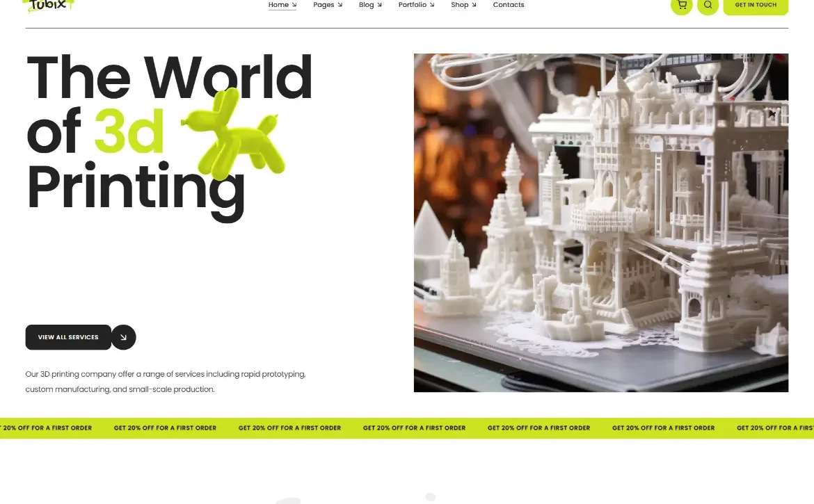Expand the Shop dropdown arrow
The height and width of the screenshot is (504, 814).
click(474, 5)
